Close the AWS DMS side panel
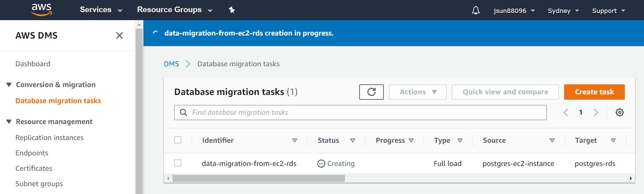 click(x=119, y=36)
